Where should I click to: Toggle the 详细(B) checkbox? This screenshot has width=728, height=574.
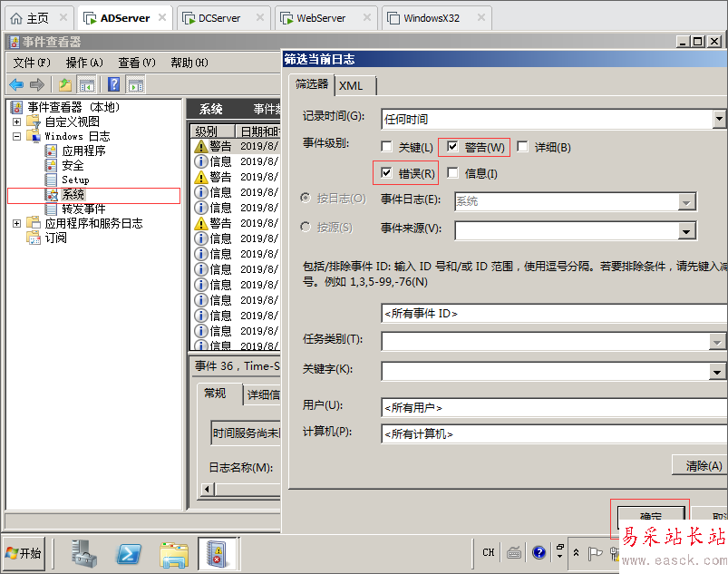[522, 147]
